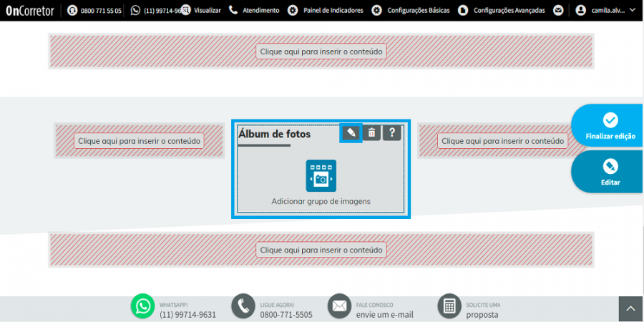The height and width of the screenshot is (322, 644).
Task: Click the footer phone Ligue Agora icon
Action: pyautogui.click(x=243, y=306)
